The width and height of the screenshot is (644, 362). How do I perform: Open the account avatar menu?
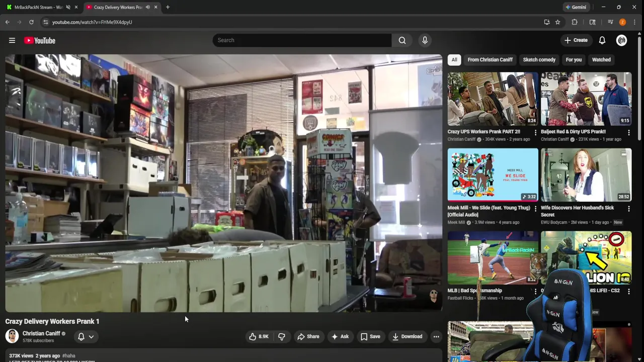(x=622, y=40)
